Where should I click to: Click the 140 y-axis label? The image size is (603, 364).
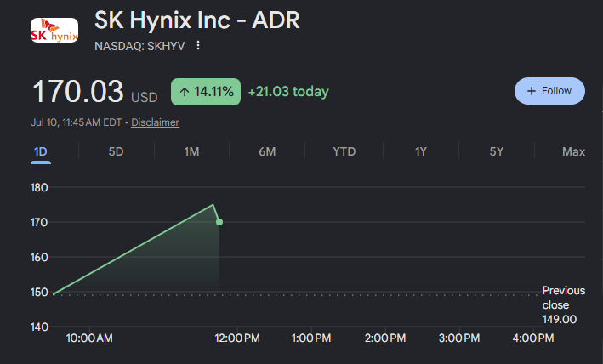(39, 327)
